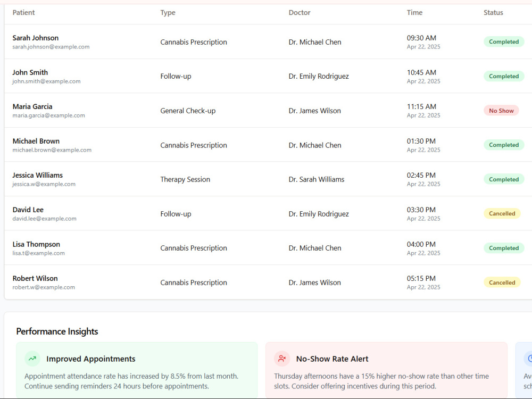Click Cancelled badge for Robert Wilson
This screenshot has height=399, width=532.
502,282
